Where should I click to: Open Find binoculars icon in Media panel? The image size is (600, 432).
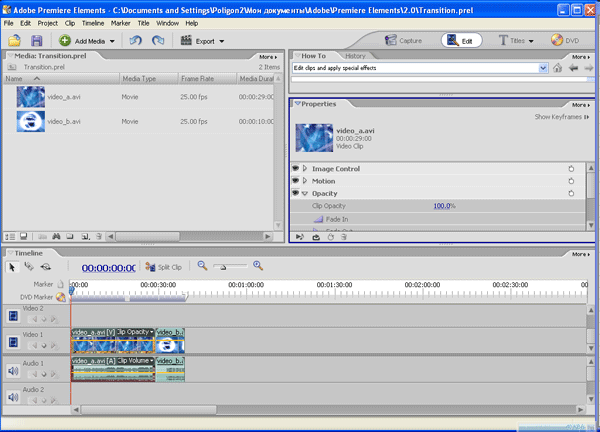[x=56, y=236]
